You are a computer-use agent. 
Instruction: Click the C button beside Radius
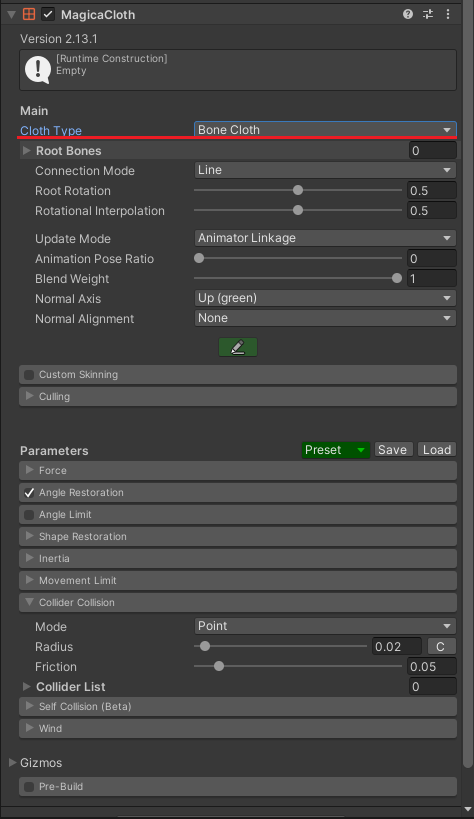pos(442,647)
